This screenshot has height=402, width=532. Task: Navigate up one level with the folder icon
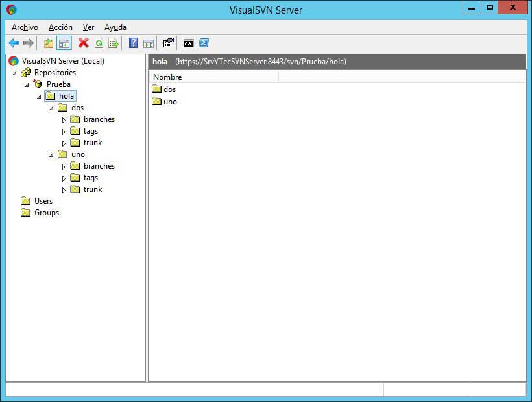[x=47, y=43]
